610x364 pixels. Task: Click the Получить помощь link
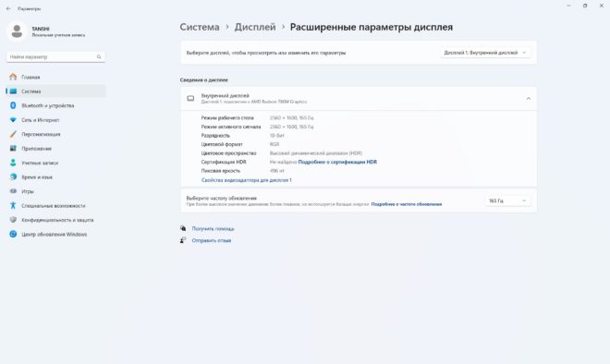coord(213,229)
